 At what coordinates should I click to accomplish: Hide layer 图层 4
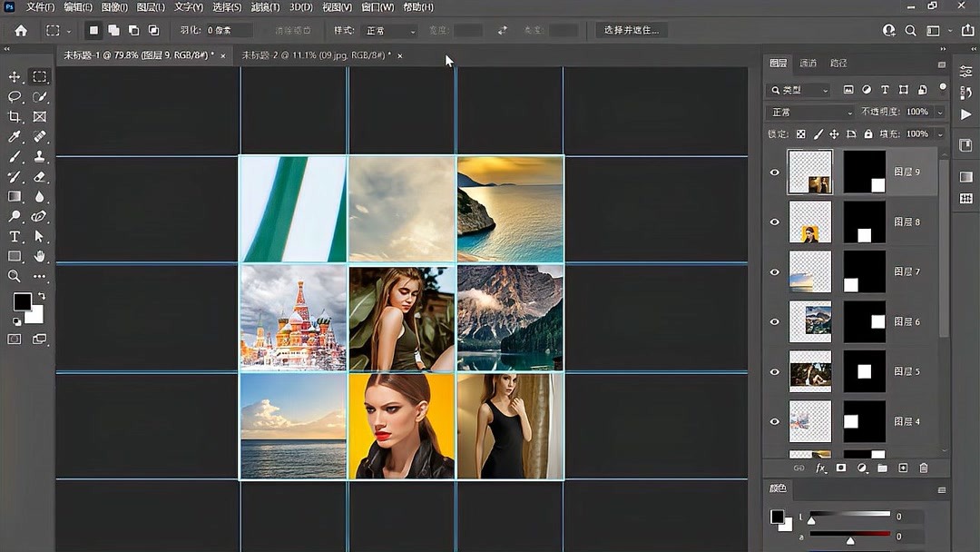[775, 421]
